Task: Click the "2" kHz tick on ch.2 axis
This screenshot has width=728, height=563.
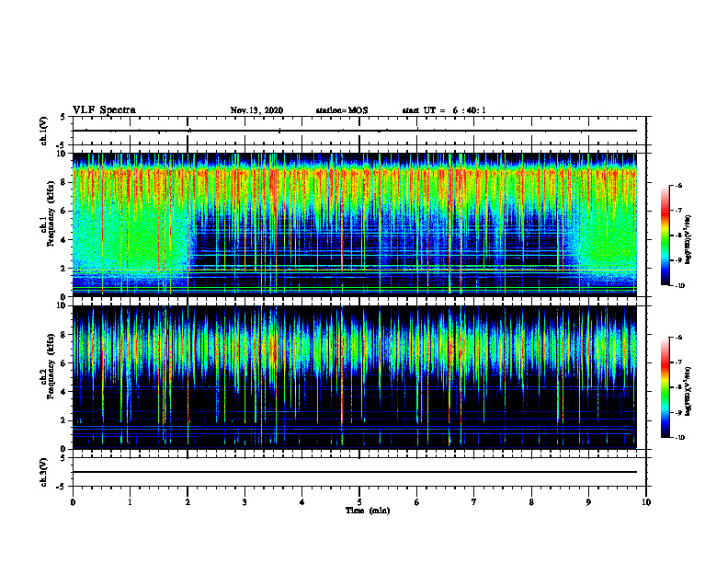Action: pyautogui.click(x=65, y=420)
